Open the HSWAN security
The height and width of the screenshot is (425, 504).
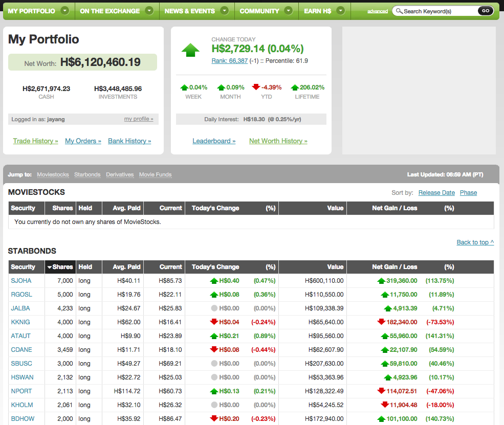(22, 377)
